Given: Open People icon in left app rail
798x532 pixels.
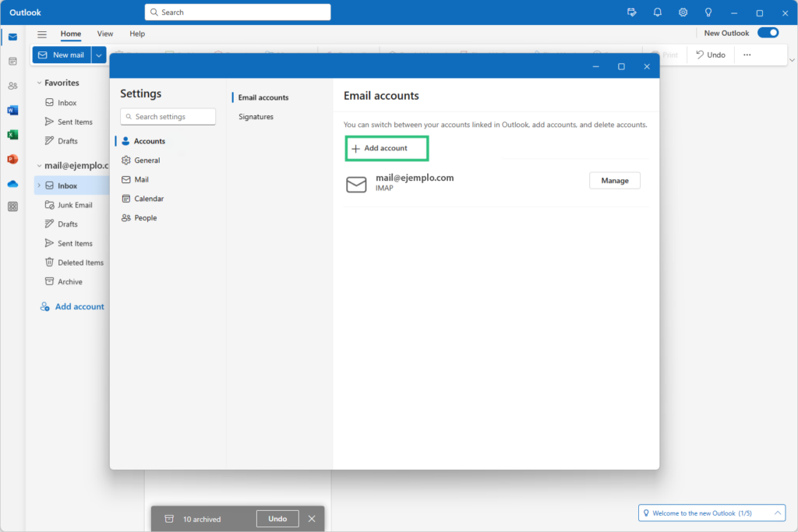Looking at the screenshot, I should (12, 86).
